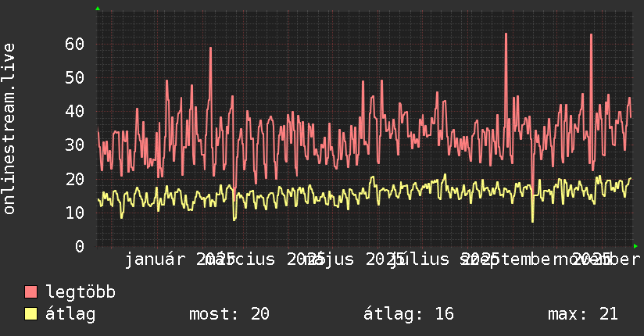Click the 'átlag: 16' statistic

pyautogui.click(x=409, y=314)
